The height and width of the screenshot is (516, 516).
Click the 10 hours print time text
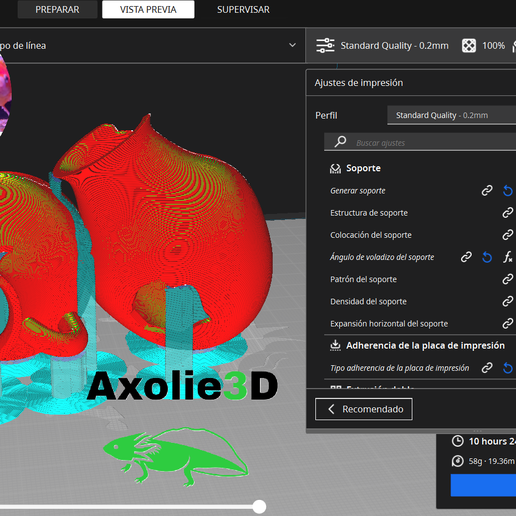click(492, 441)
